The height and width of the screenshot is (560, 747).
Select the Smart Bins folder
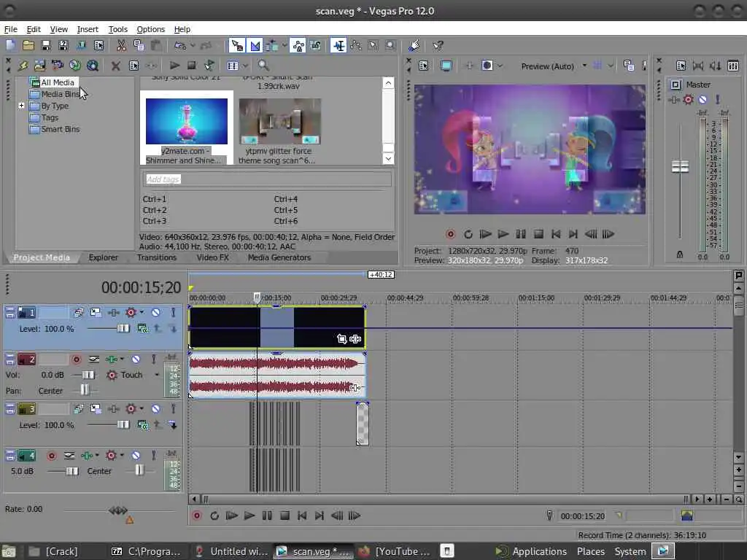click(x=60, y=129)
